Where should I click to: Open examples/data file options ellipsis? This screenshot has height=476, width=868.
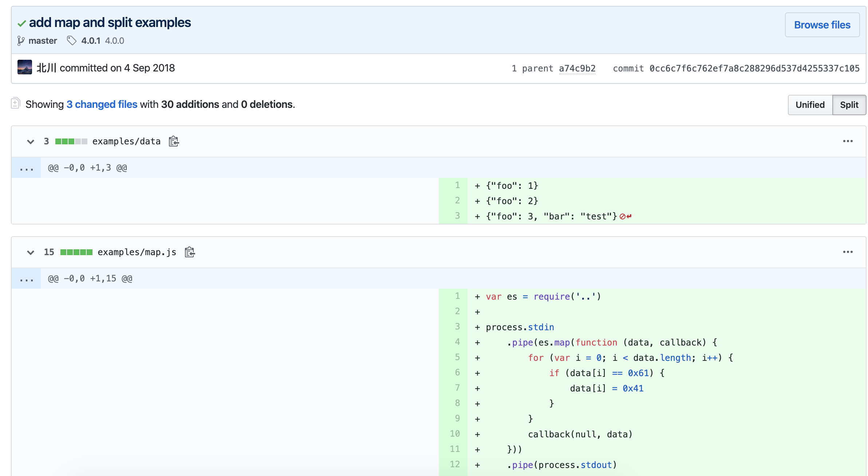(848, 141)
